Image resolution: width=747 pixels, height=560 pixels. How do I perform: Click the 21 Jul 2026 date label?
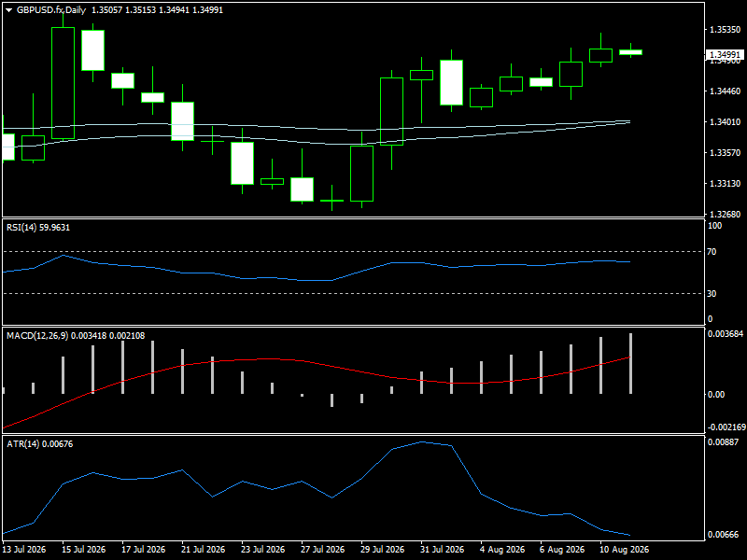coord(204,550)
